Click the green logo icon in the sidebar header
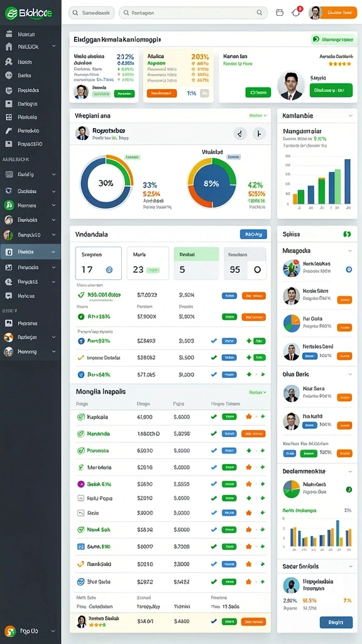 (x=11, y=13)
